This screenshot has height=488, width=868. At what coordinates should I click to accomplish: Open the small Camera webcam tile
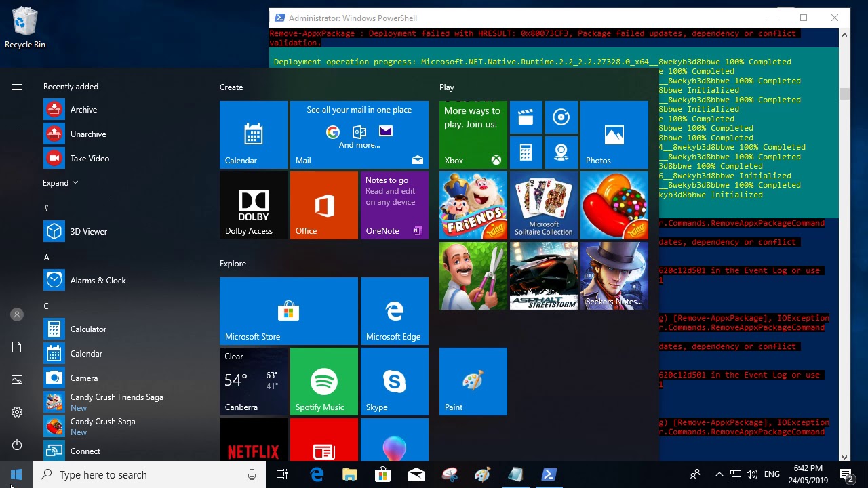tap(561, 152)
